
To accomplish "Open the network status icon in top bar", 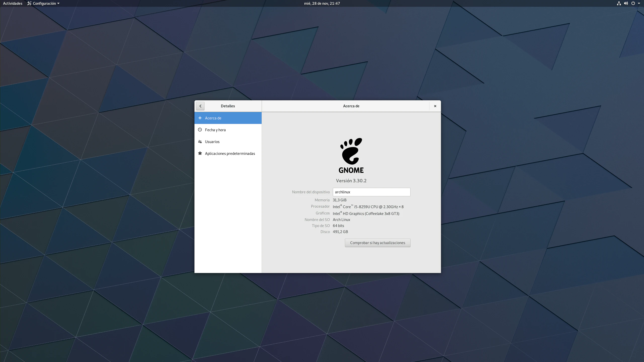I will coord(619,3).
